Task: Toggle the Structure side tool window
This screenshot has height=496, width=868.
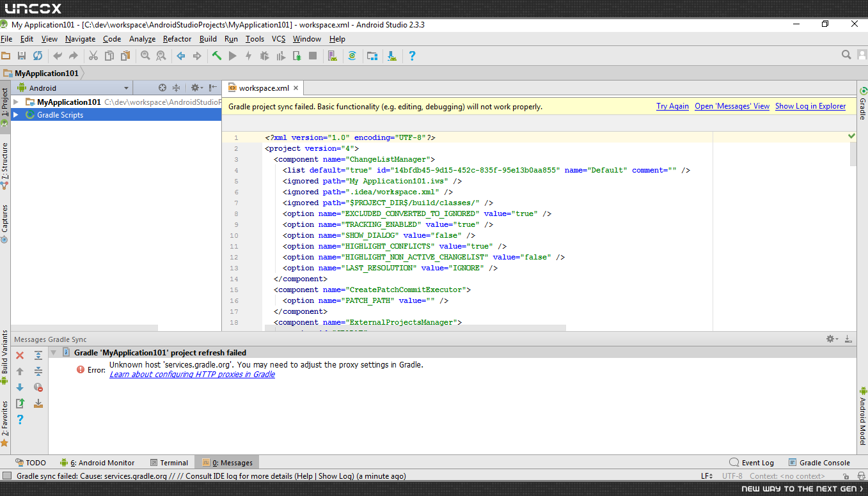Action: tap(5, 165)
